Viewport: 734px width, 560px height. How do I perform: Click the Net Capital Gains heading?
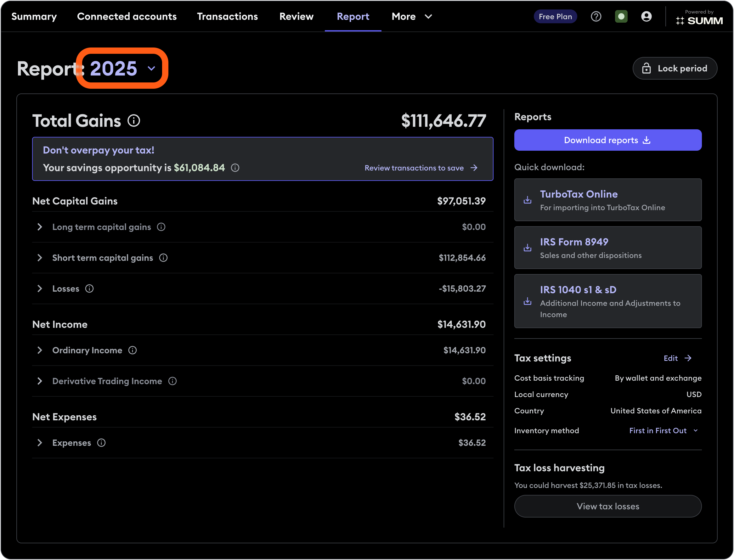[x=75, y=201]
